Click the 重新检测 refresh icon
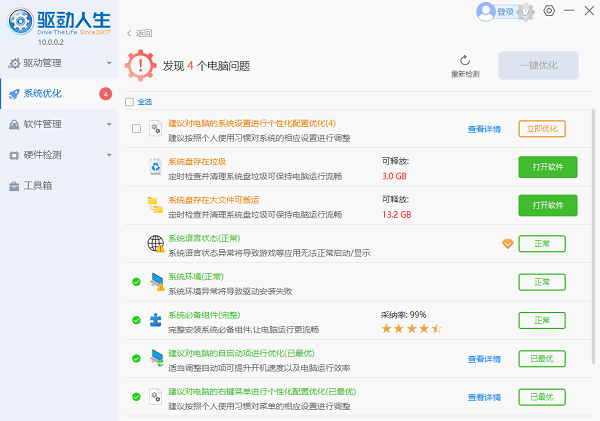Viewport: 600px width, 421px height. (465, 60)
